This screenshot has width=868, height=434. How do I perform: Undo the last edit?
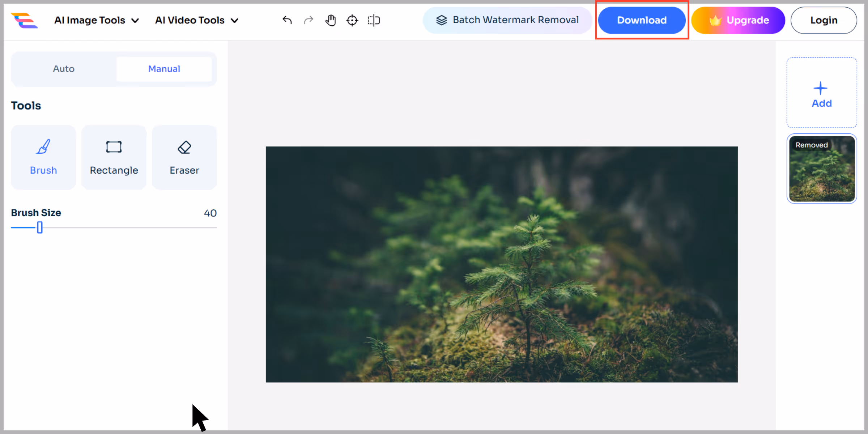287,20
